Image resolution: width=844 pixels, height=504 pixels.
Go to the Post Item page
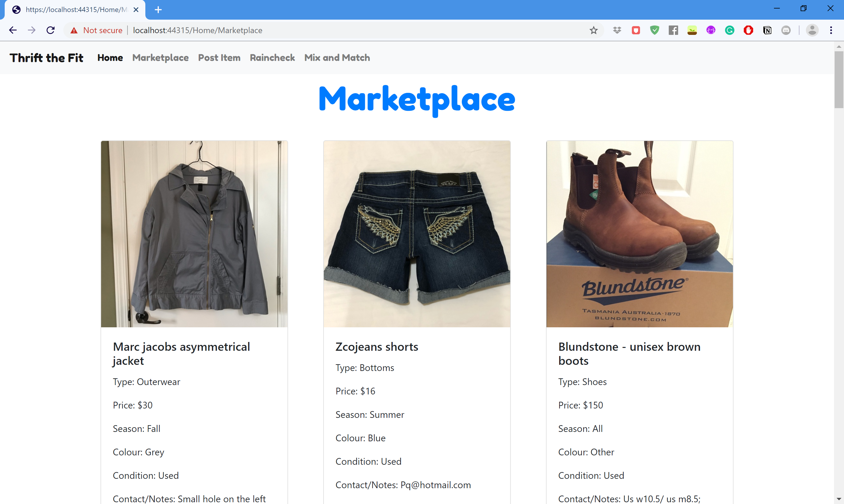(219, 58)
